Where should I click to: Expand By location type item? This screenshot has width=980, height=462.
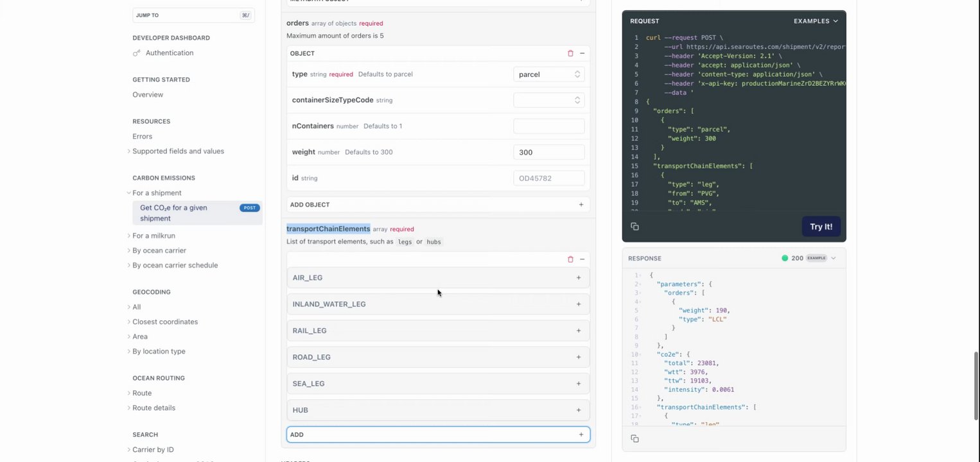coord(159,351)
